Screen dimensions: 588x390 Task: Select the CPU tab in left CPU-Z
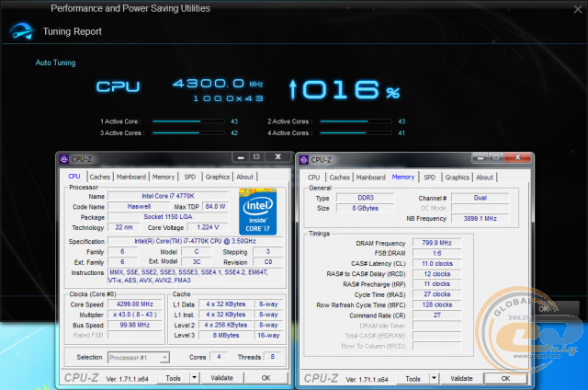click(74, 176)
